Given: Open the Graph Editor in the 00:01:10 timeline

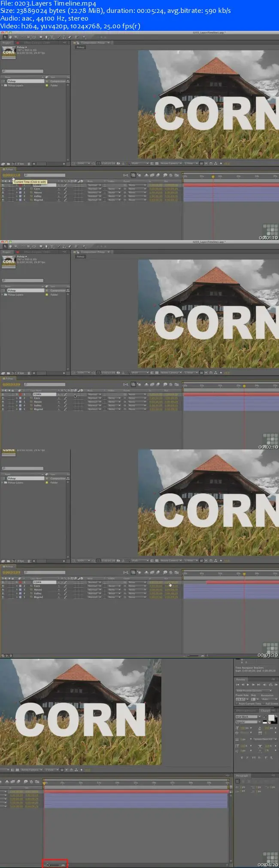Looking at the screenshot, I should point(176,175).
